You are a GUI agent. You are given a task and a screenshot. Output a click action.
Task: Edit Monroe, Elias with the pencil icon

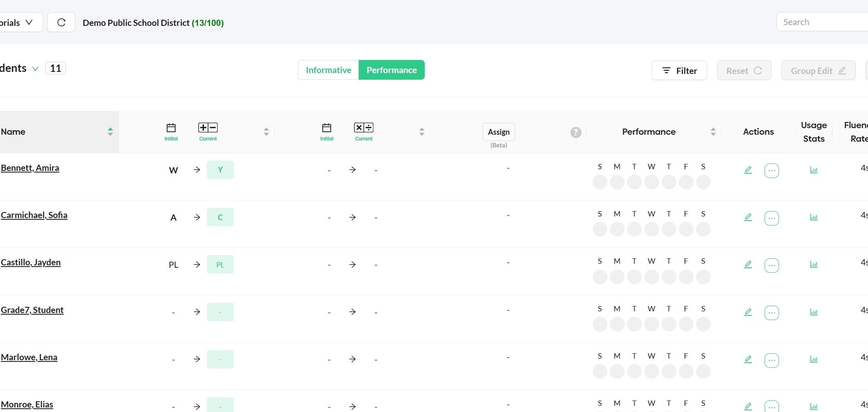748,406
